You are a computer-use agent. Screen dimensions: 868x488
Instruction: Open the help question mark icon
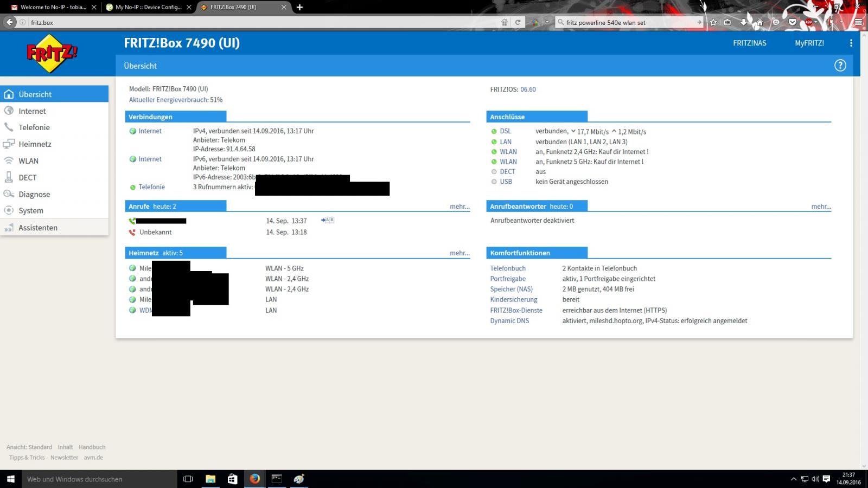point(840,66)
